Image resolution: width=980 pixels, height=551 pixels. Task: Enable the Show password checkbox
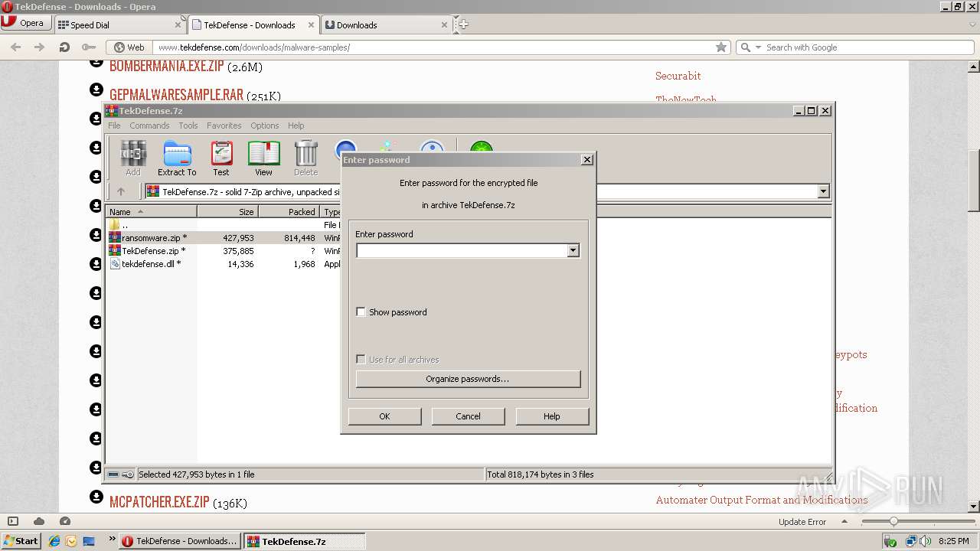coord(361,312)
